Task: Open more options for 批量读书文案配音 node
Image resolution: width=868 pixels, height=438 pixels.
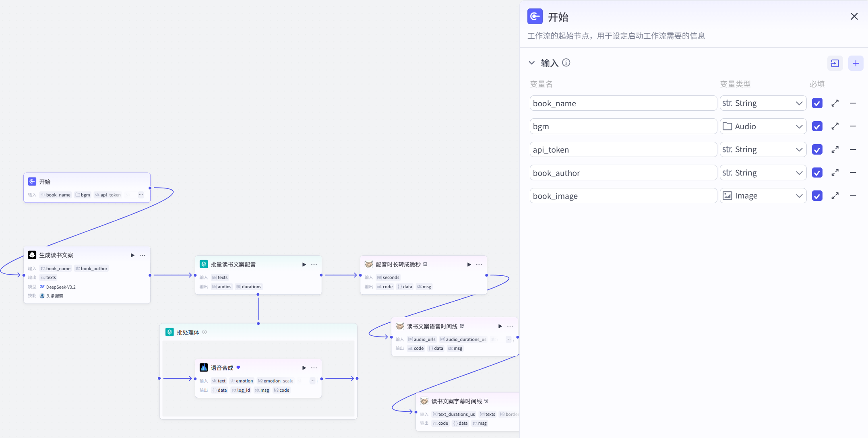Action: click(314, 264)
